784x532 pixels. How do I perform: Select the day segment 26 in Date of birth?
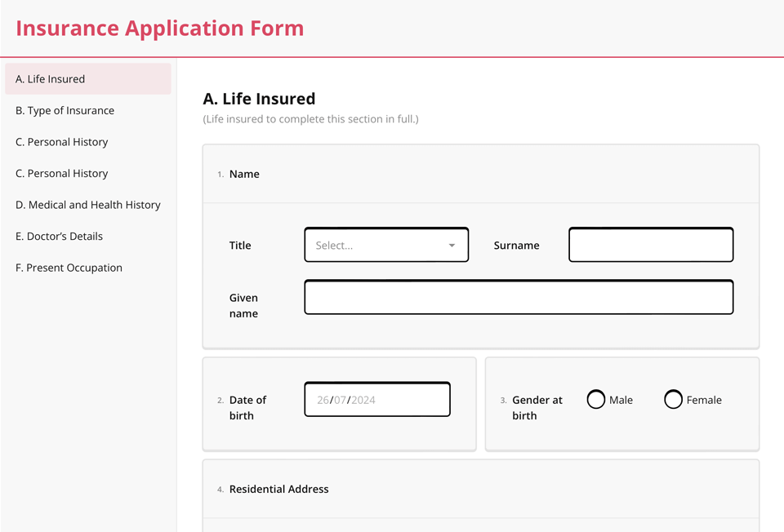click(323, 400)
